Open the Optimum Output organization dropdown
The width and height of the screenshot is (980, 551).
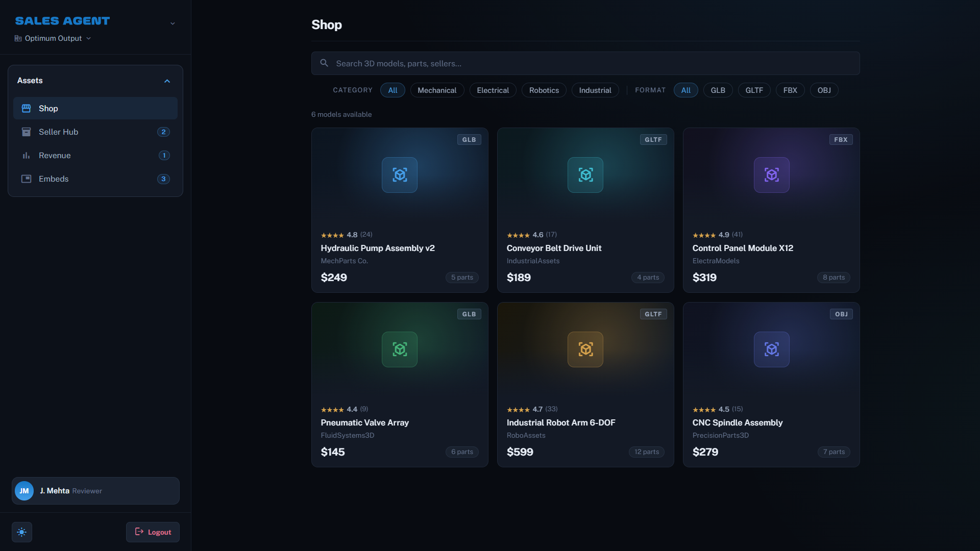[53, 38]
